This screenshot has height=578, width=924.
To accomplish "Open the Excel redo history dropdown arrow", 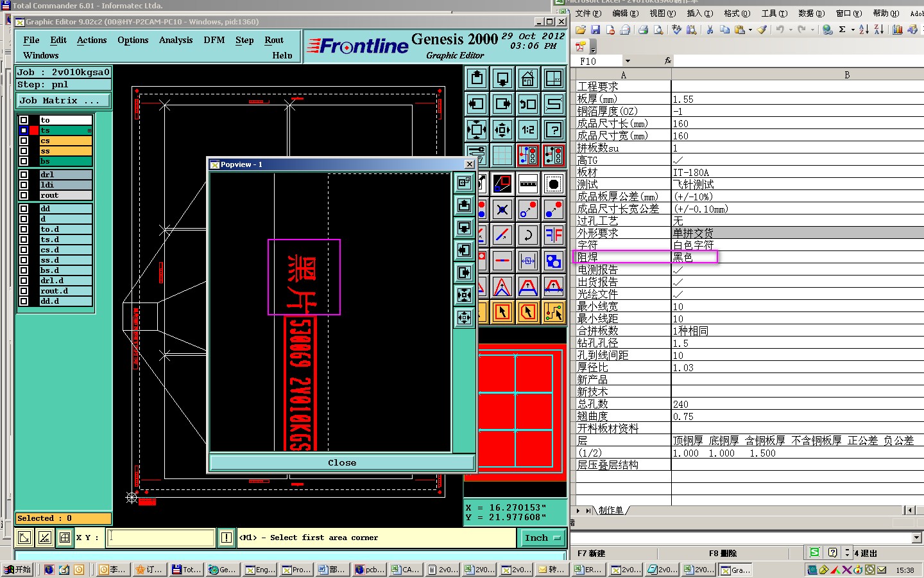I will tap(812, 30).
